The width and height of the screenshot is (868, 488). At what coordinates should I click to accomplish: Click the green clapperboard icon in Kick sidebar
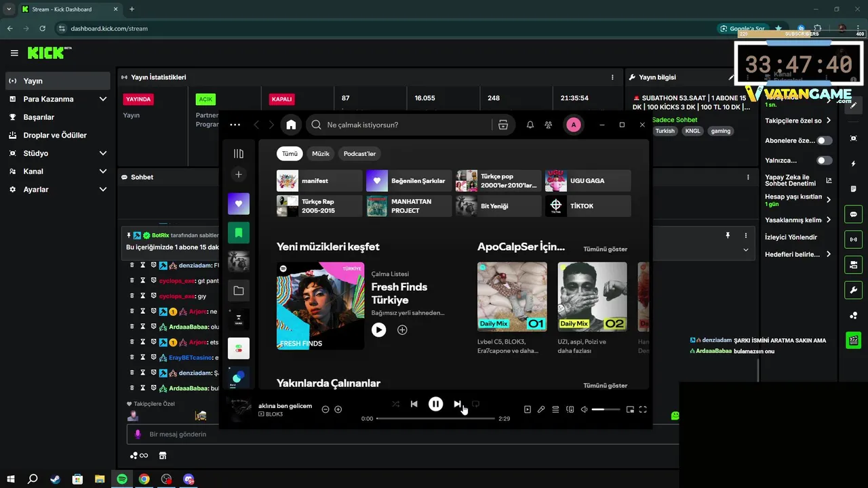[853, 340]
